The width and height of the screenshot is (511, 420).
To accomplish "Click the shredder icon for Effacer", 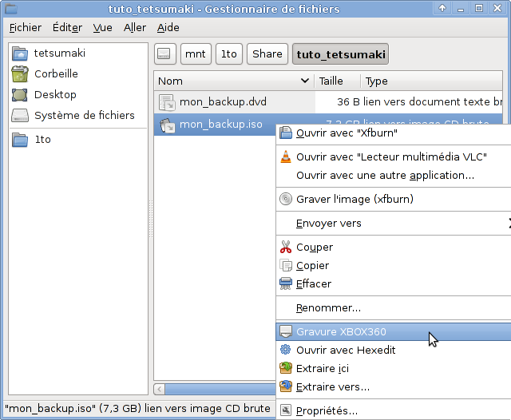I will (x=286, y=283).
